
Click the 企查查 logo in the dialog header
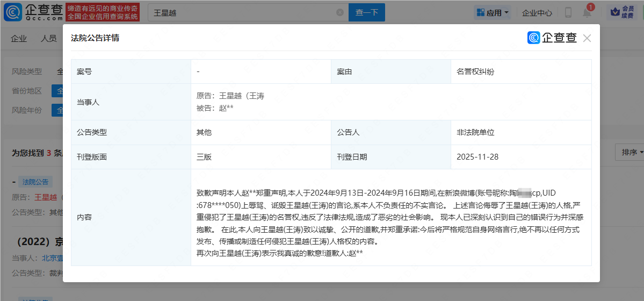point(552,38)
